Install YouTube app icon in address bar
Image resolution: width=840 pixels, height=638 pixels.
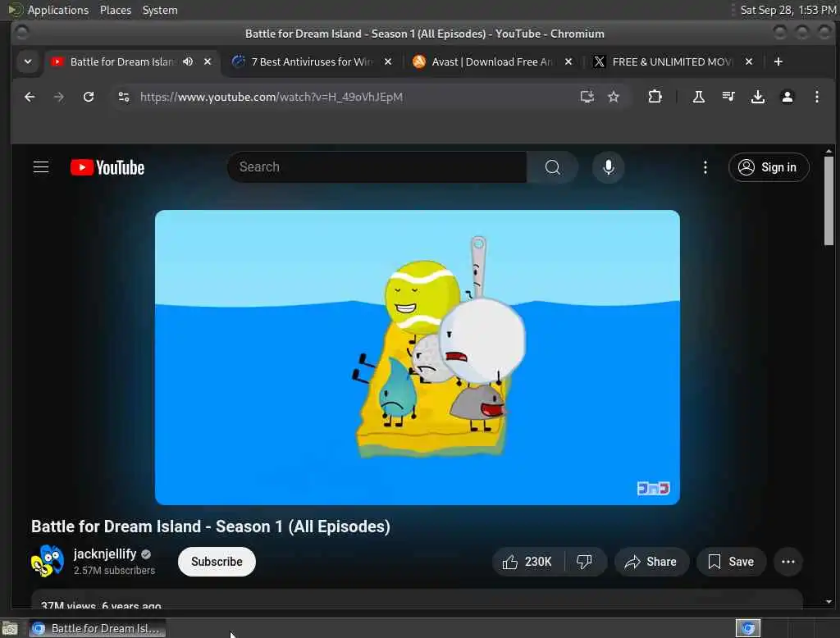coord(587,97)
